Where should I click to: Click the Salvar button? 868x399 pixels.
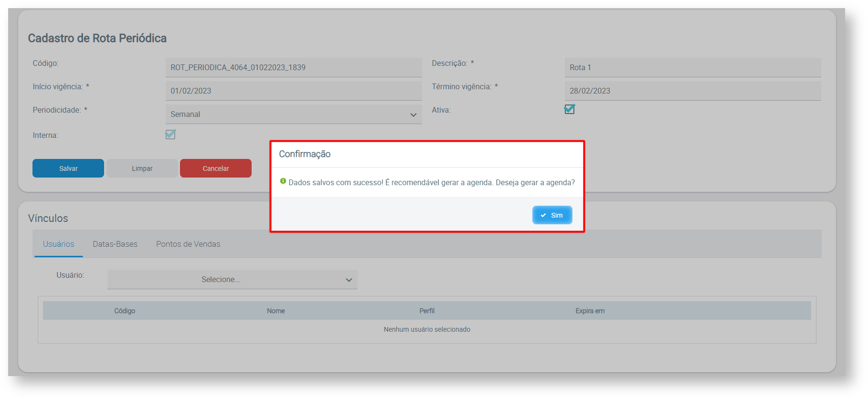point(68,168)
